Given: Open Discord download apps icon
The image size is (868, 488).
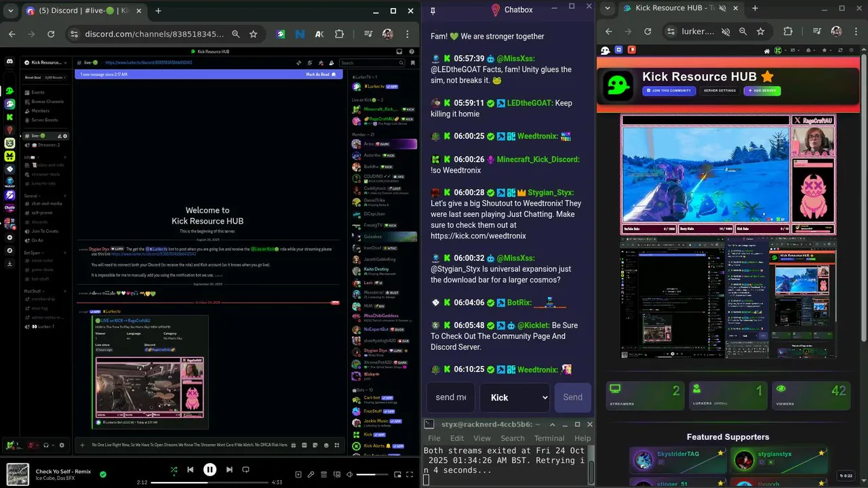Looking at the screenshot, I should (x=9, y=264).
